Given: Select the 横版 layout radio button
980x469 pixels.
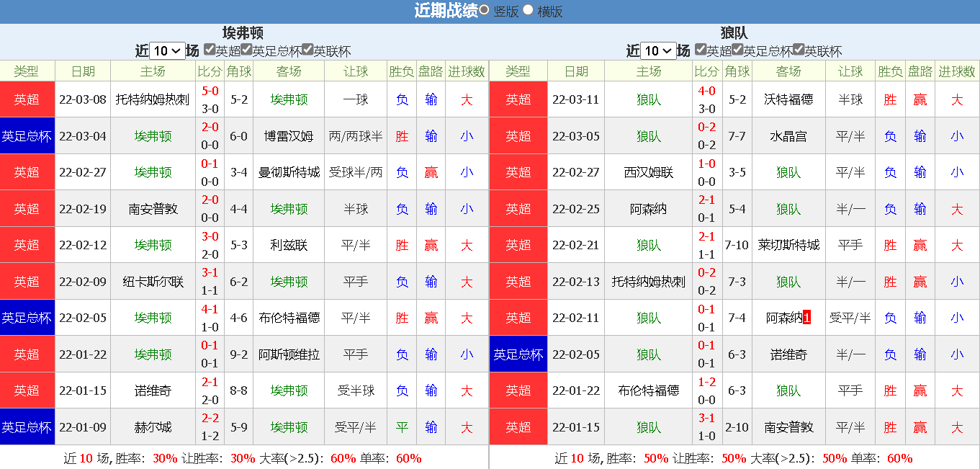Looking at the screenshot, I should tap(529, 10).
